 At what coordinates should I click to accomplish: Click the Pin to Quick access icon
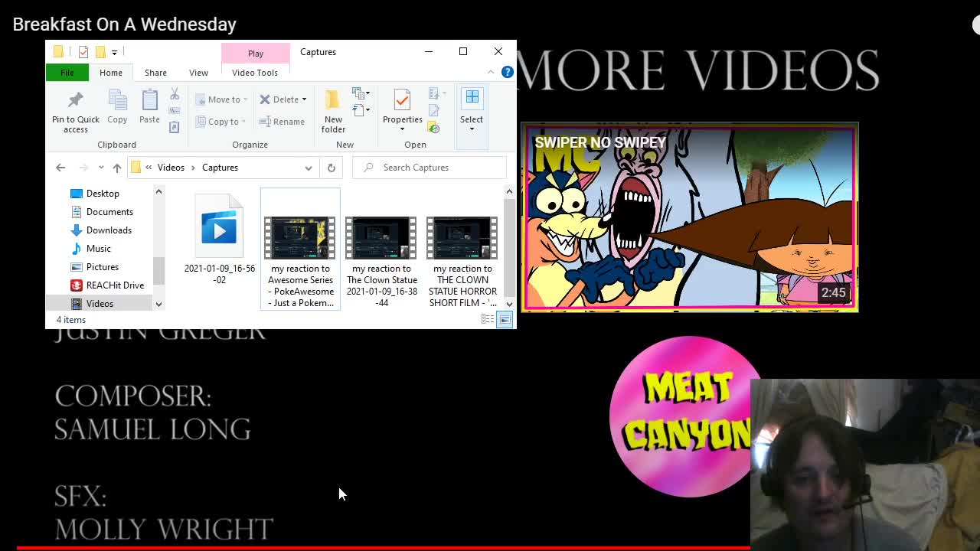click(x=75, y=100)
